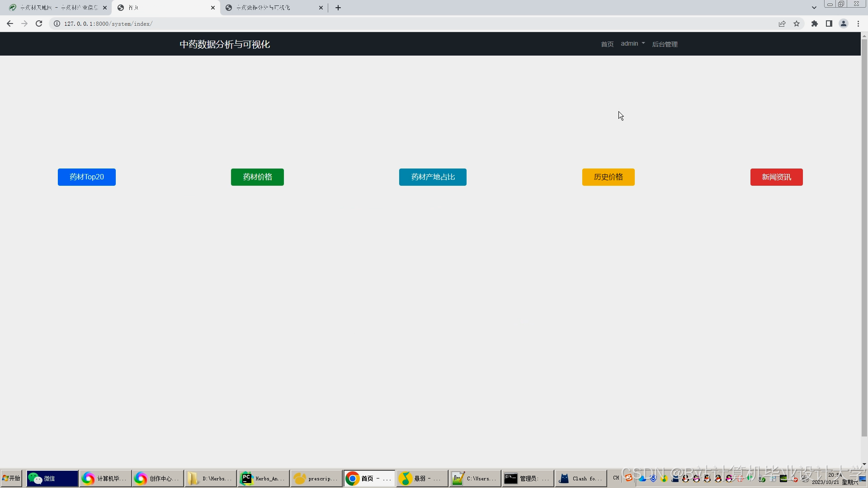Reload the page with refresh icon
The width and height of the screenshot is (868, 488).
pyautogui.click(x=39, y=23)
